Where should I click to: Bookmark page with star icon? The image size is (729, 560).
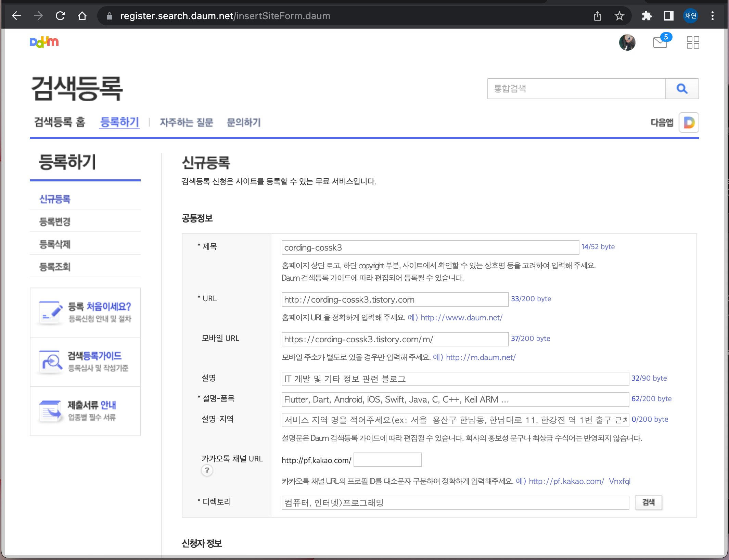coord(619,16)
